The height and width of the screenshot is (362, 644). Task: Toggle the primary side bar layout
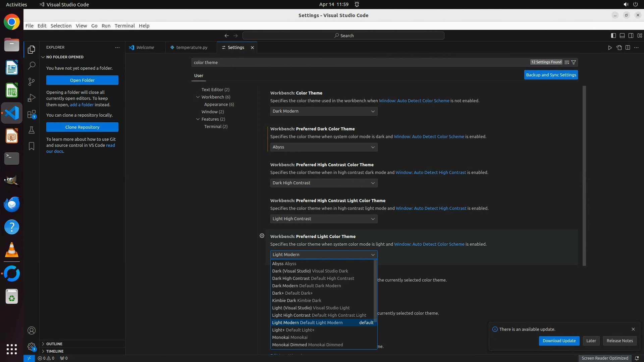[x=613, y=36]
